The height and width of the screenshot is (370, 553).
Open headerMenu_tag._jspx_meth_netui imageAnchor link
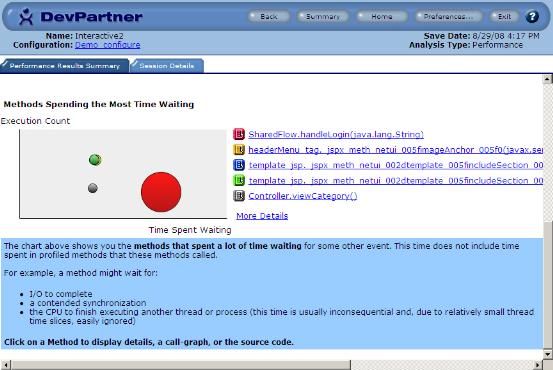click(395, 150)
